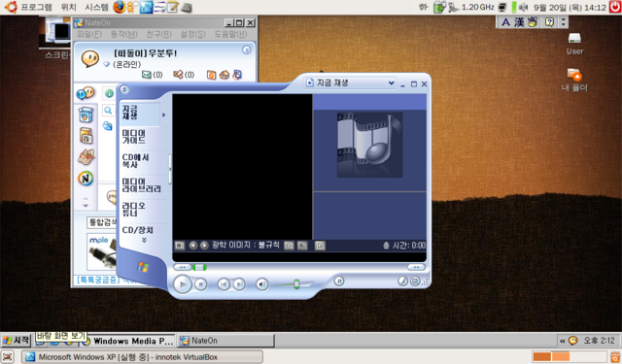Toggle the equalizer pane button in Media Player

(290, 246)
